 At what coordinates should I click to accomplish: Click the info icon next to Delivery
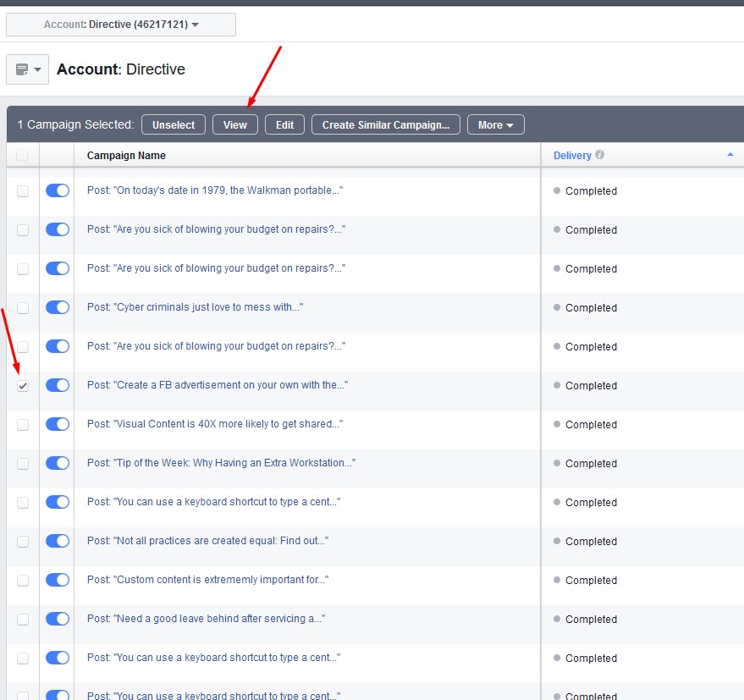pyautogui.click(x=600, y=155)
